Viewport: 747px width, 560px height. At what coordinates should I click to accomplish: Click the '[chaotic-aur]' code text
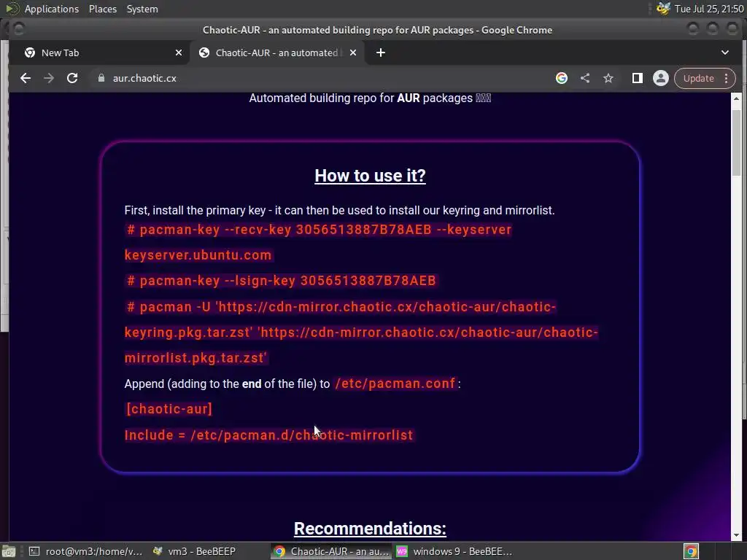[169, 409]
